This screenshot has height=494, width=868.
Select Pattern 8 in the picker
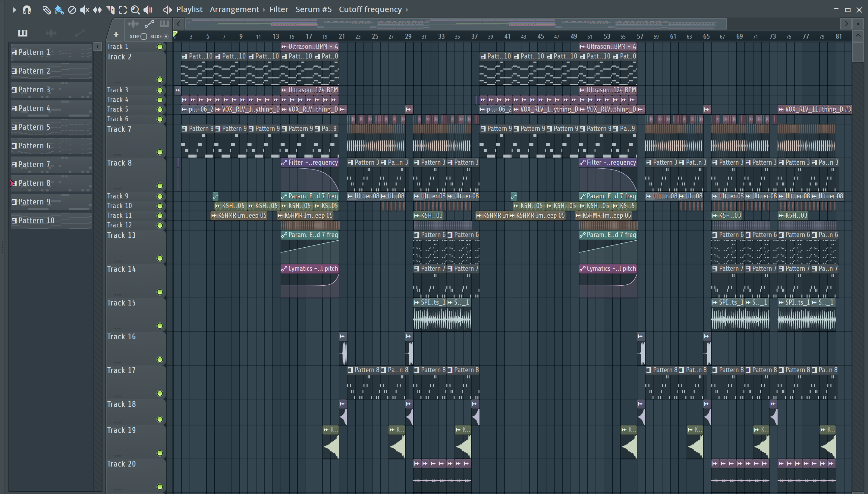[x=51, y=183]
